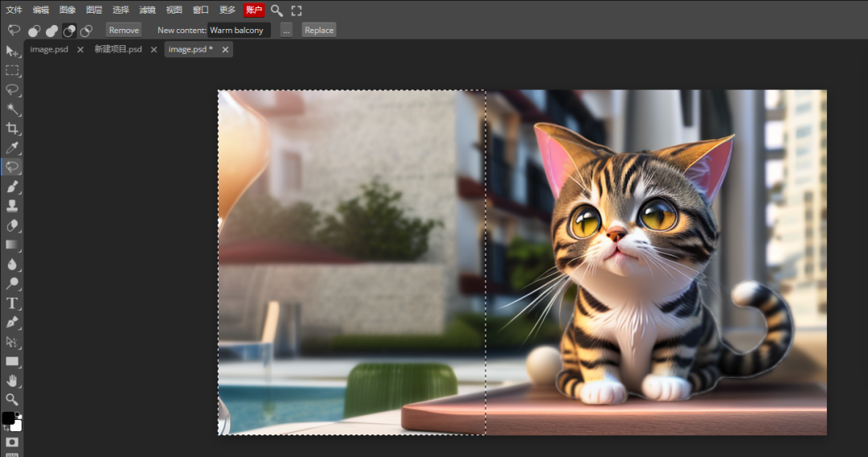Open the foreground color picker

pyautogui.click(x=8, y=418)
